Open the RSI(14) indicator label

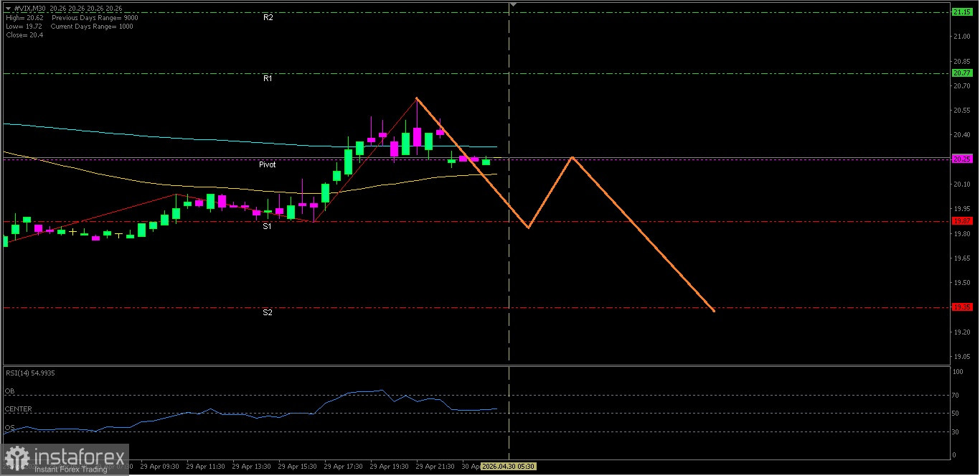(x=31, y=373)
